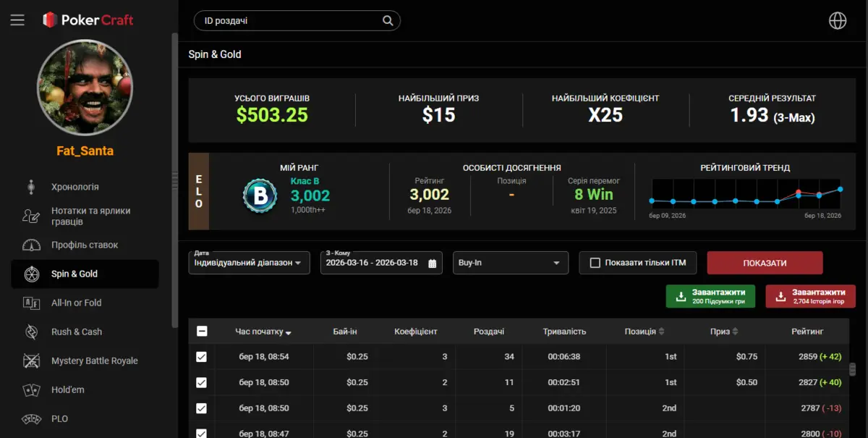Click the 'ID роздачі' search field
The image size is (868, 438).
pos(289,21)
